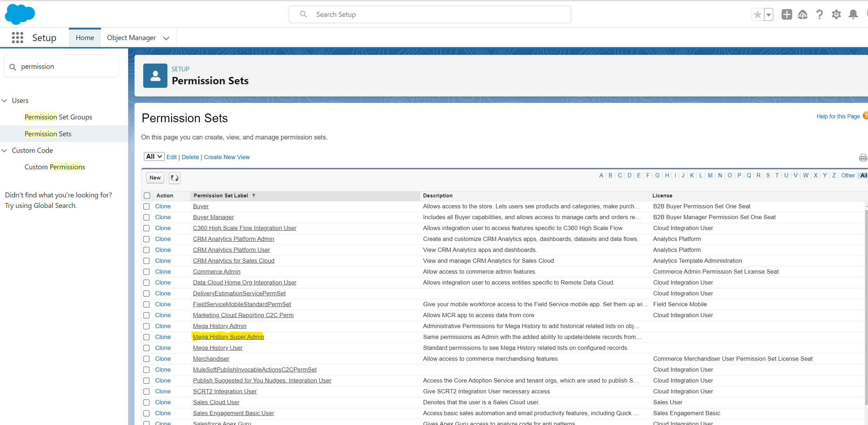Open the Trailhead guidance icon

pyautogui.click(x=803, y=14)
